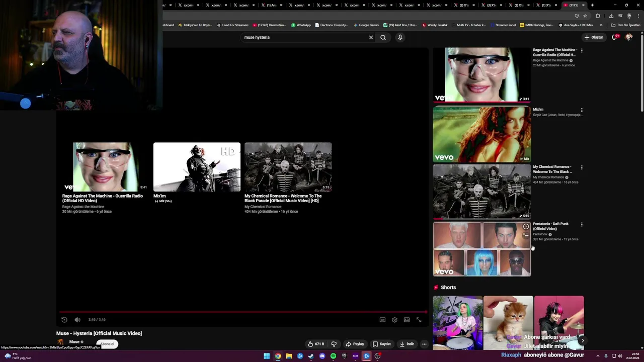This screenshot has height=362, width=644.
Task: Open the Muse channel avatar
Action: point(61,342)
